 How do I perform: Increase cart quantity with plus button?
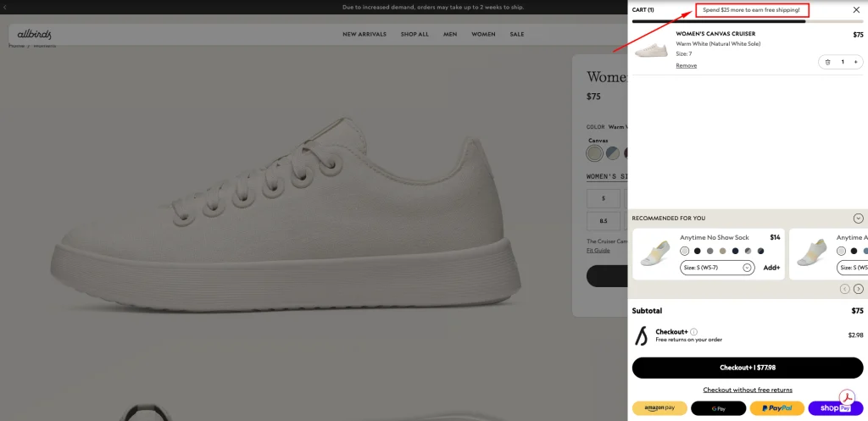[855, 62]
